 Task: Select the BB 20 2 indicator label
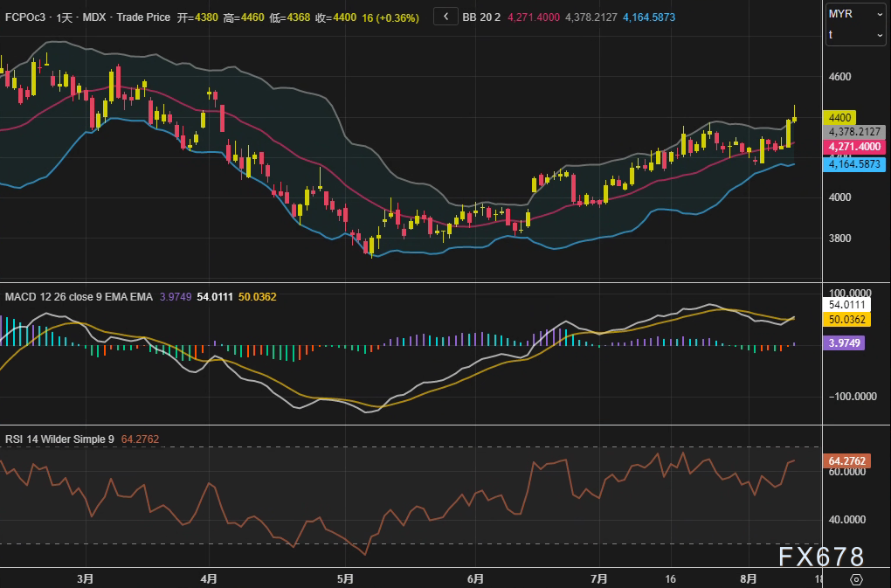(x=481, y=17)
